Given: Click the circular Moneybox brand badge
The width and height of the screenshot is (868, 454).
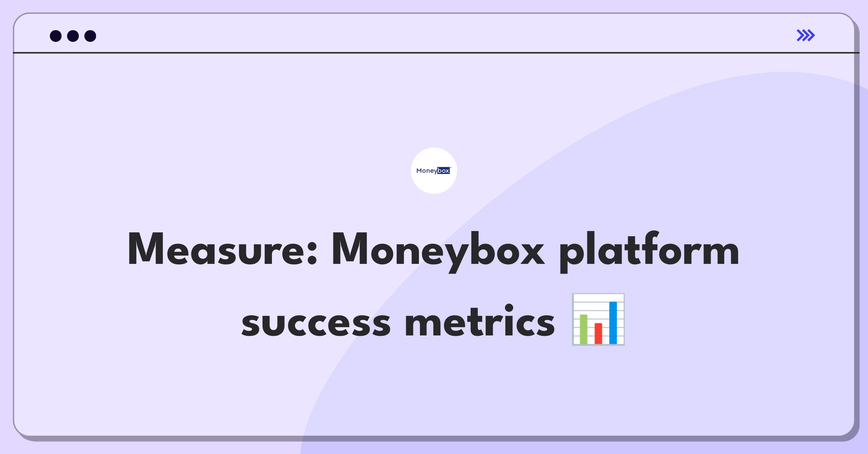Looking at the screenshot, I should click(x=434, y=170).
